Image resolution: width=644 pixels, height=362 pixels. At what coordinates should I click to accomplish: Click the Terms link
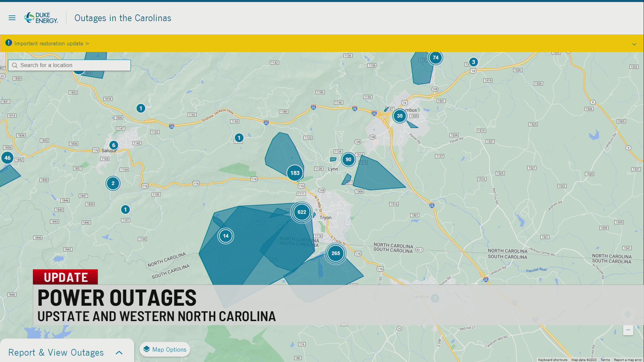(x=605, y=360)
